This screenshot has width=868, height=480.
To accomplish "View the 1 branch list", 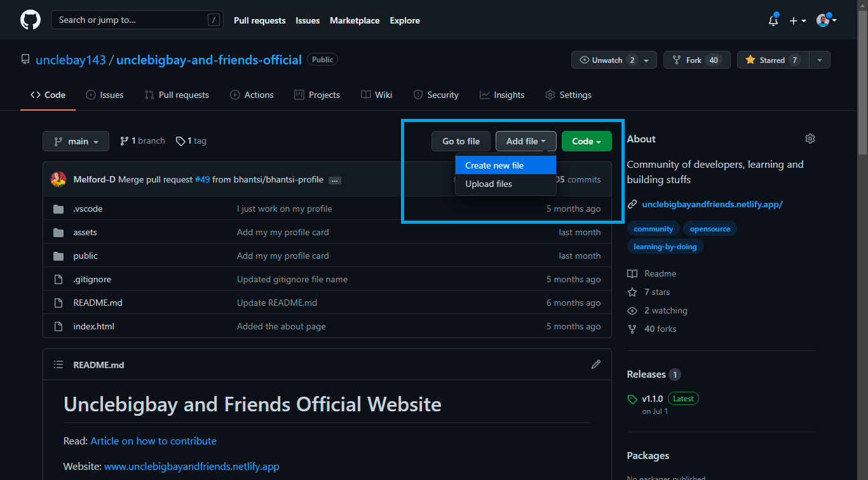I will click(x=142, y=141).
